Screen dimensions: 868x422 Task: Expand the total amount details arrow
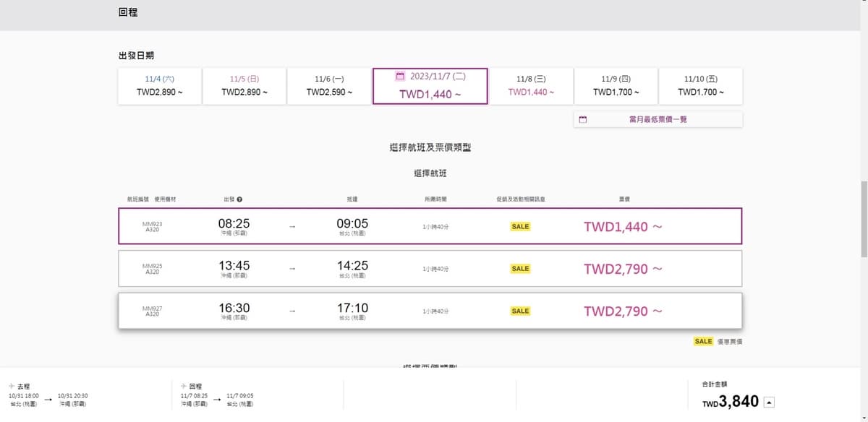pos(768,402)
